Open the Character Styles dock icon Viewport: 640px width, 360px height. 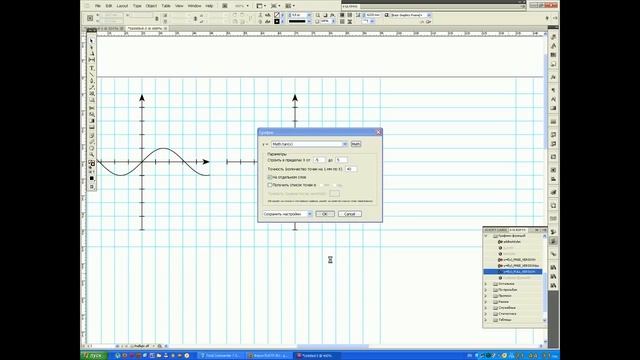(553, 99)
